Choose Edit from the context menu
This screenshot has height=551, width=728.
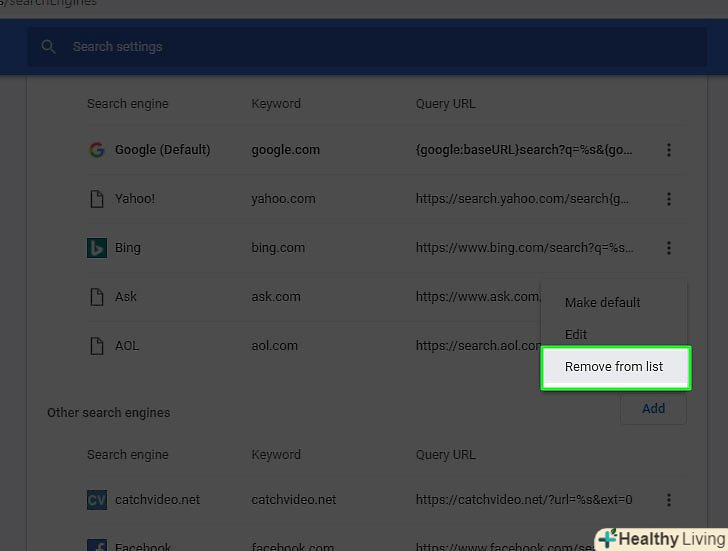pos(576,335)
